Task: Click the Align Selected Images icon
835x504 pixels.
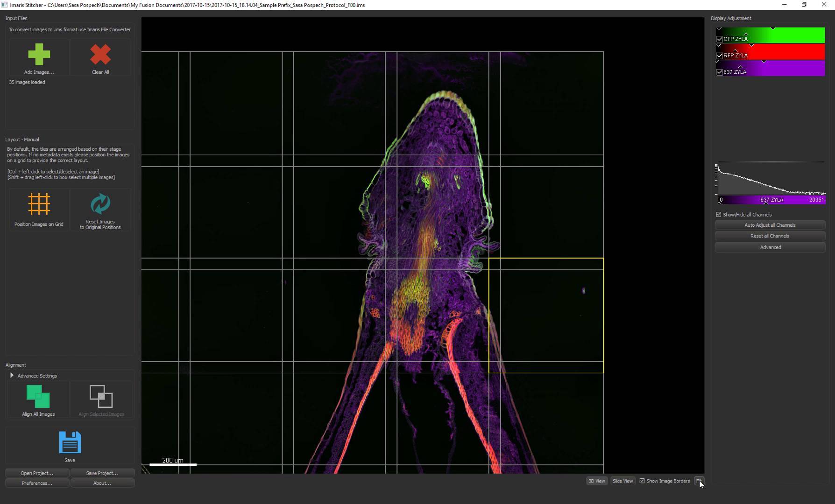Action: pyautogui.click(x=101, y=397)
